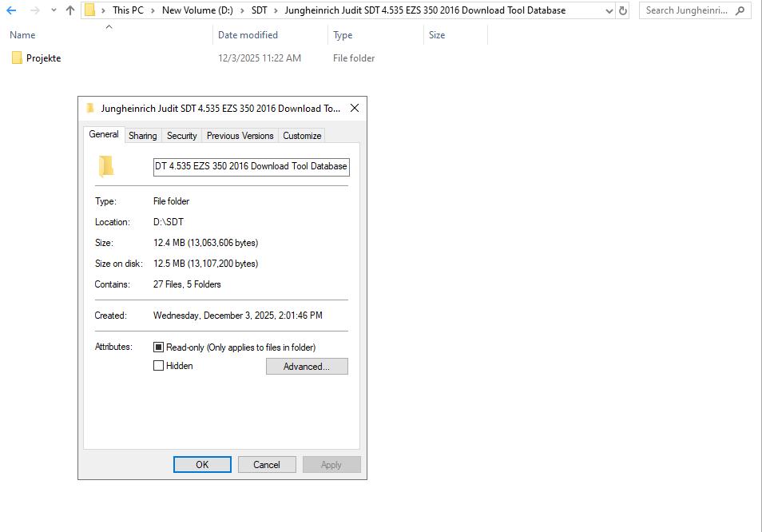Click the 'File folder' type cell for Projekte
The image size is (762, 532).
pyautogui.click(x=354, y=58)
